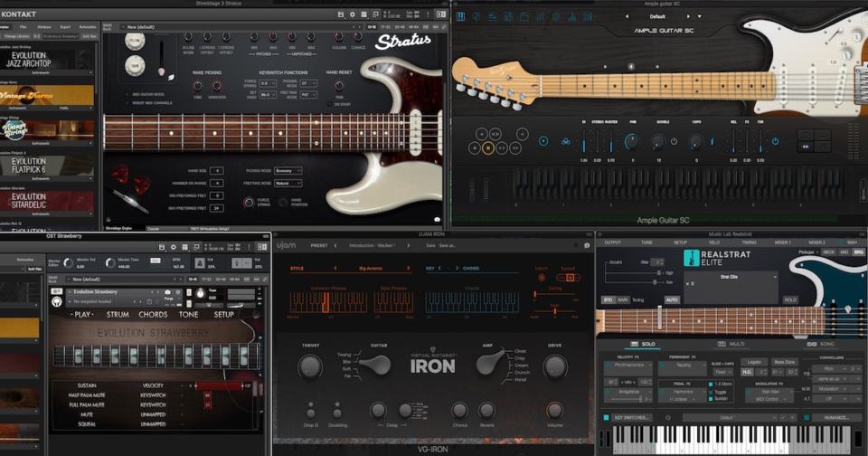Click the leaf icon beside Stratus pickup slider
Image resolution: width=868 pixels, height=456 pixels.
coord(171,78)
